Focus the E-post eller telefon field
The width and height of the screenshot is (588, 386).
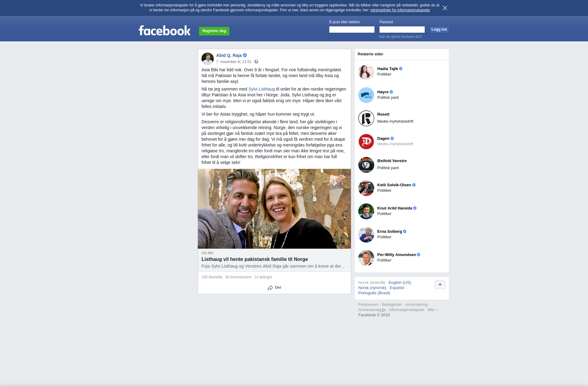click(x=352, y=29)
